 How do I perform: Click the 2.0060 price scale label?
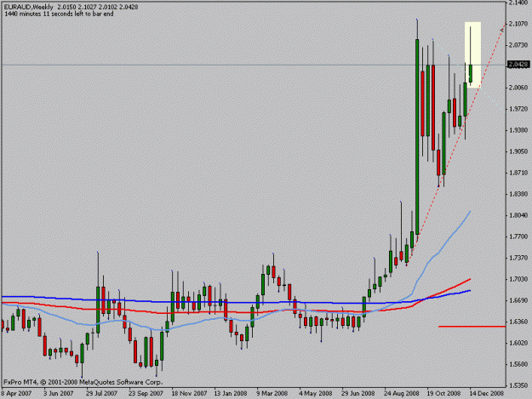point(518,88)
